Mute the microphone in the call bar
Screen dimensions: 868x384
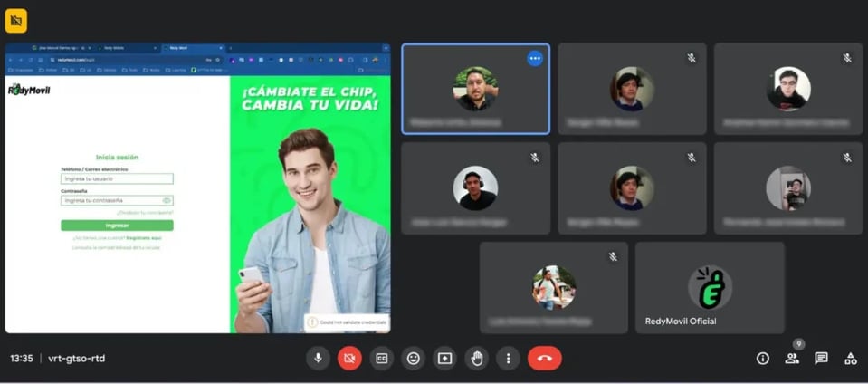[319, 359]
